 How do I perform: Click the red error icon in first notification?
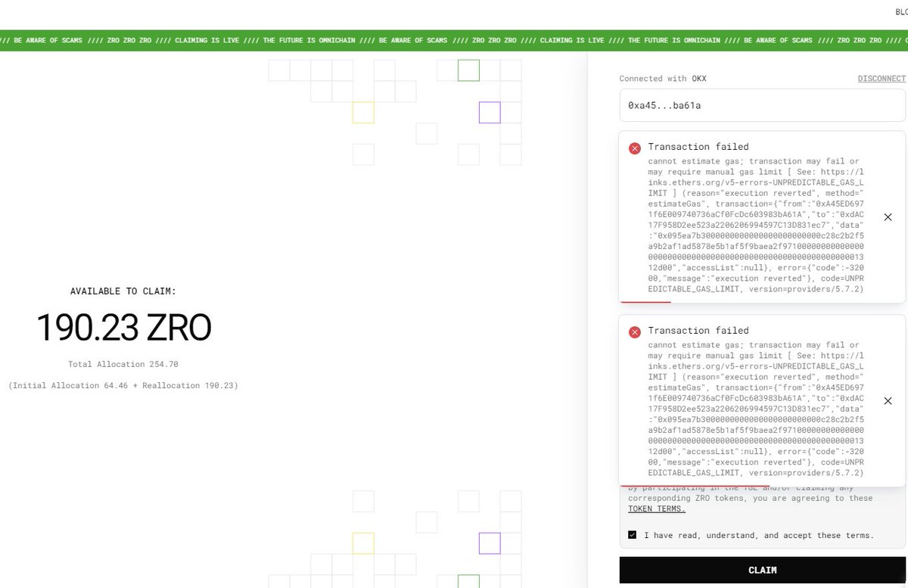pos(634,148)
